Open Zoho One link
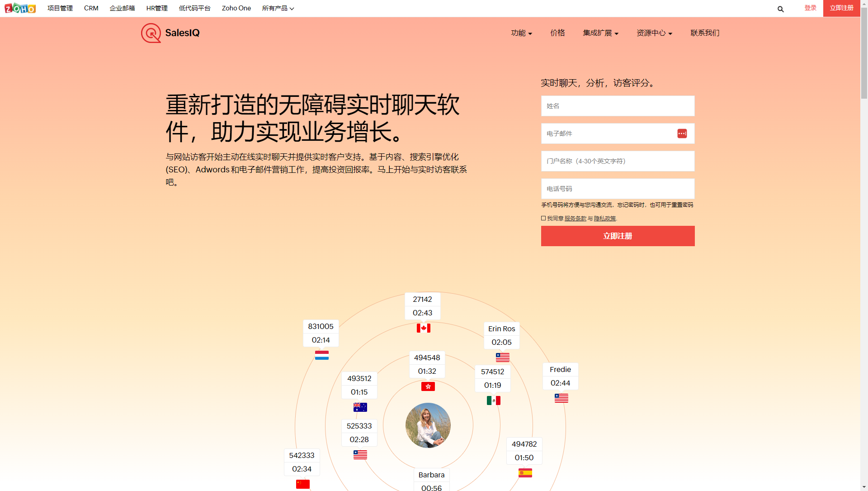This screenshot has height=491, width=868. coord(236,8)
